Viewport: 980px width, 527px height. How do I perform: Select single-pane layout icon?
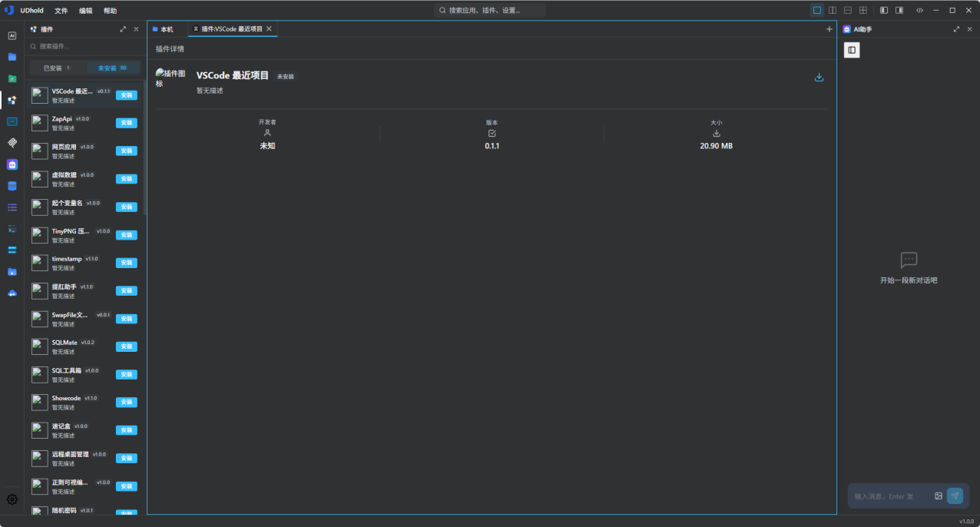pos(817,10)
